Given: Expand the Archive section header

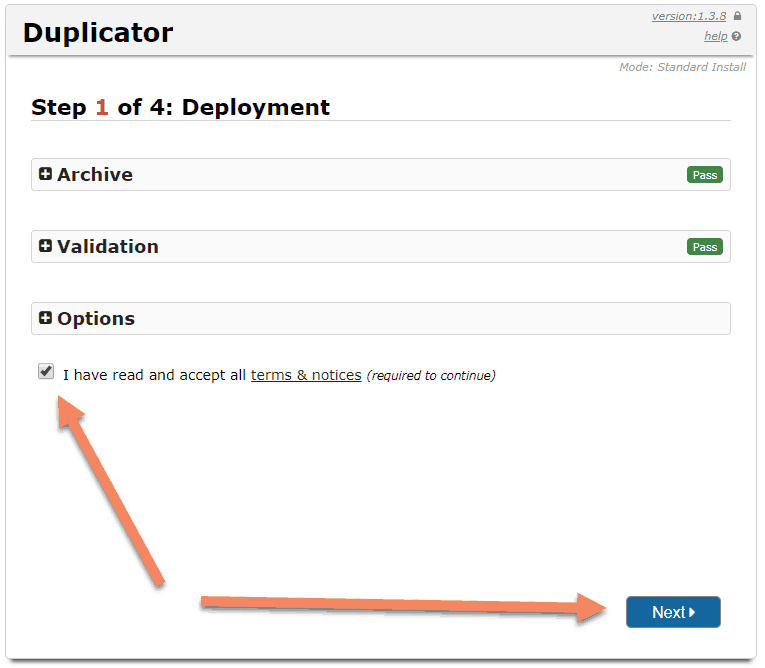Looking at the screenshot, I should 381,174.
